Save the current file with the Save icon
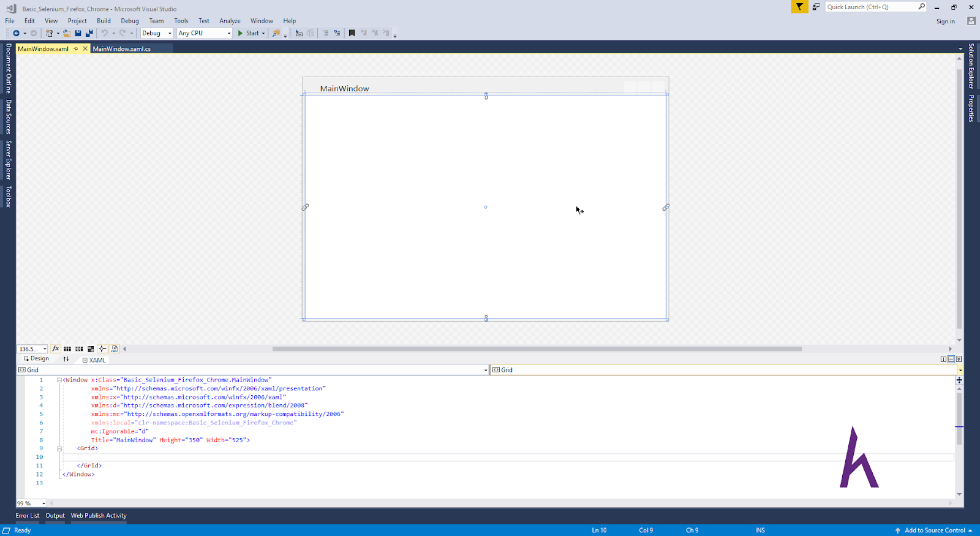Screen dimensions: 980x536 pos(78,33)
